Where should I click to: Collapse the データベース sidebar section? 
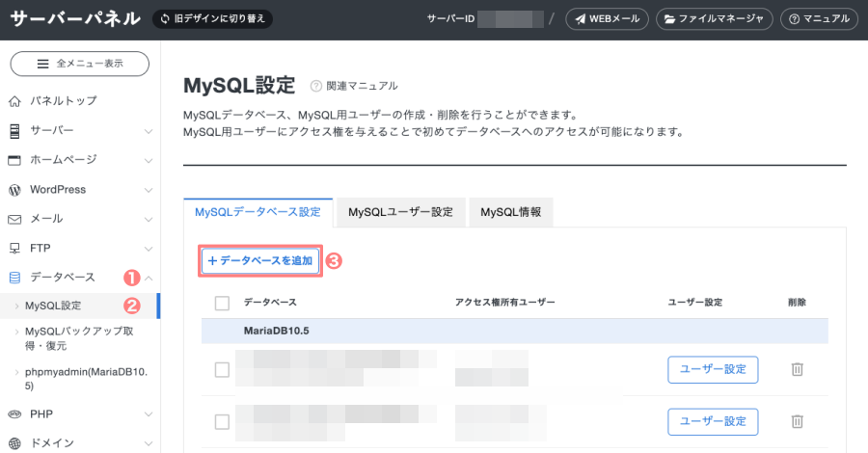149,278
